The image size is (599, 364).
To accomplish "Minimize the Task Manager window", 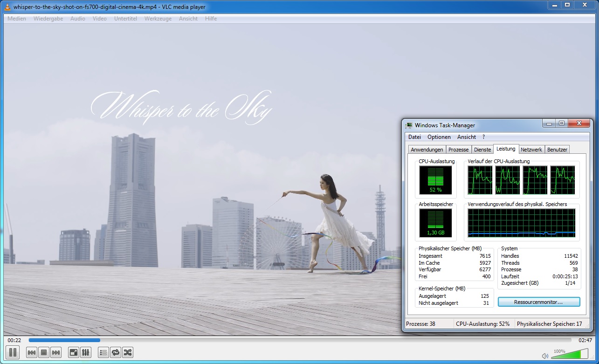I will coord(549,124).
